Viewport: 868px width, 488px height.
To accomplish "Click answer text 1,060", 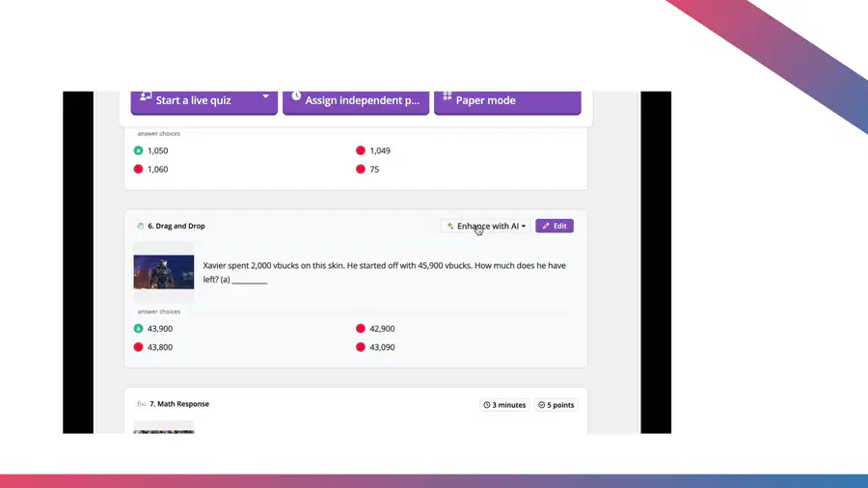I will point(158,170).
